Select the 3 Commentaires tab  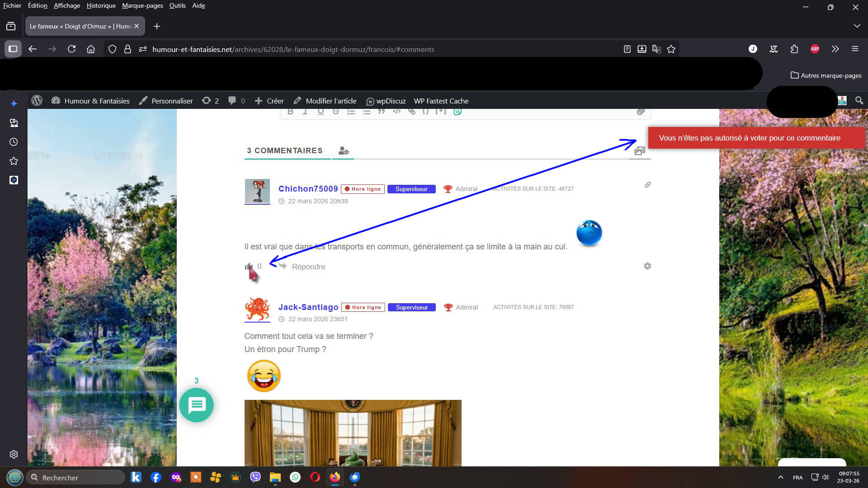pyautogui.click(x=284, y=150)
